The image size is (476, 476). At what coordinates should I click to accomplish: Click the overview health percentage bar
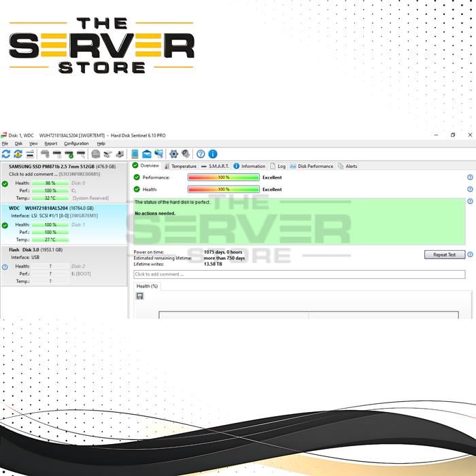(x=223, y=190)
